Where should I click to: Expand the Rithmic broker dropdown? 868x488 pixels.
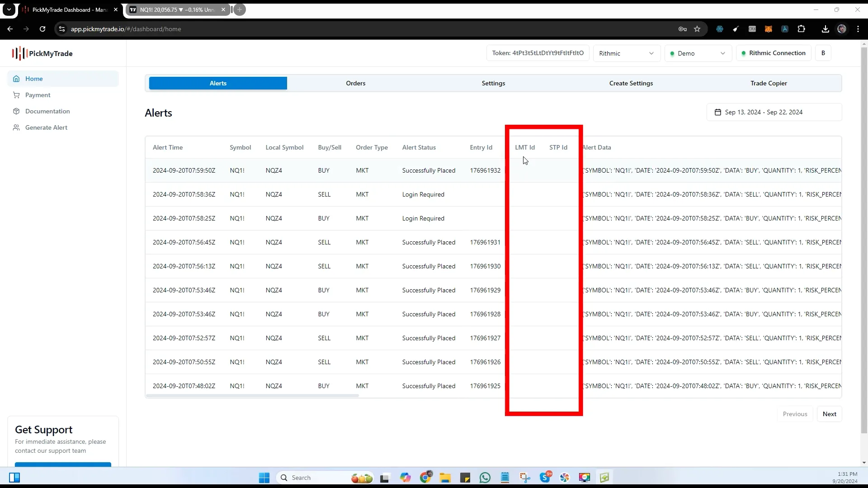pyautogui.click(x=626, y=53)
